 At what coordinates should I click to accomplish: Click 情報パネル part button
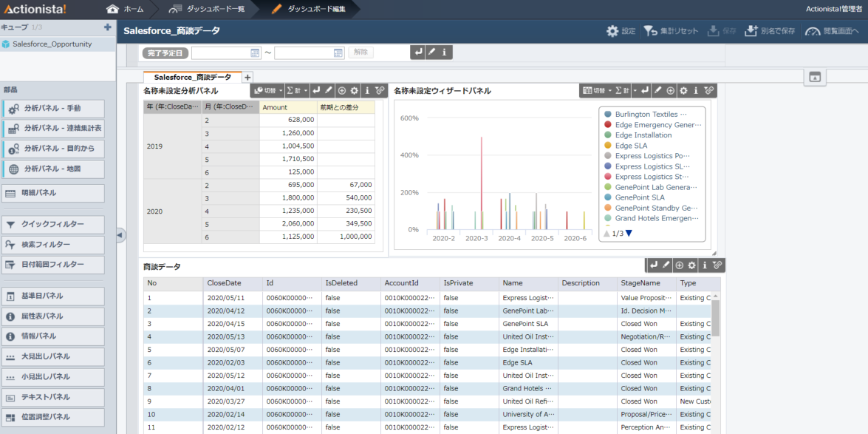[x=53, y=336]
